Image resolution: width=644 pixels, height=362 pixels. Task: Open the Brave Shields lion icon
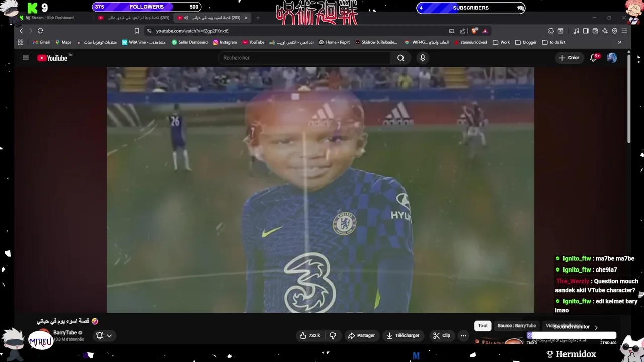click(474, 31)
